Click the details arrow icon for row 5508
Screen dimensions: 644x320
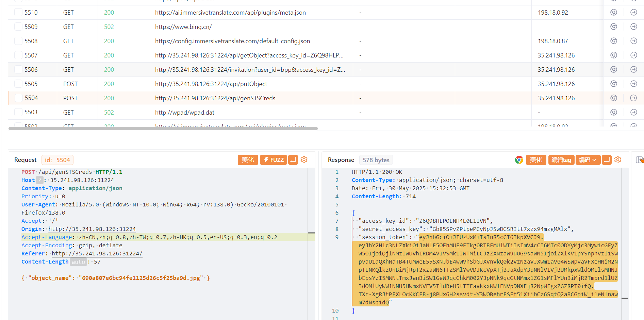[x=634, y=41]
